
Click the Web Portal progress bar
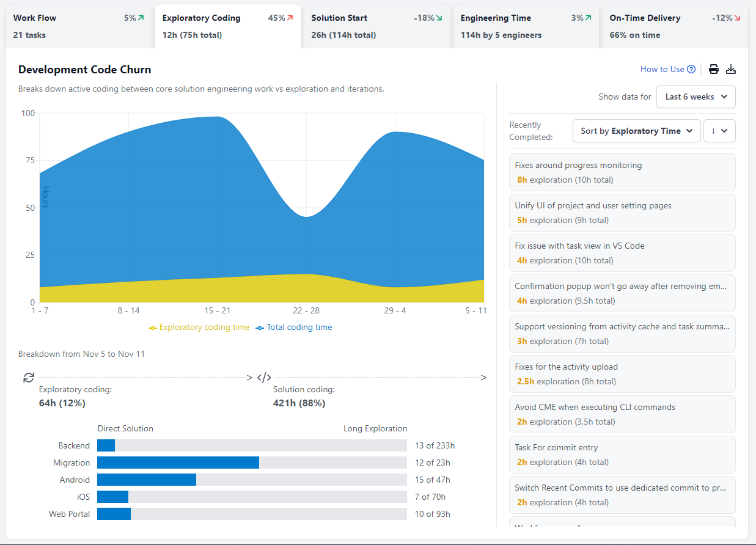pos(252,514)
